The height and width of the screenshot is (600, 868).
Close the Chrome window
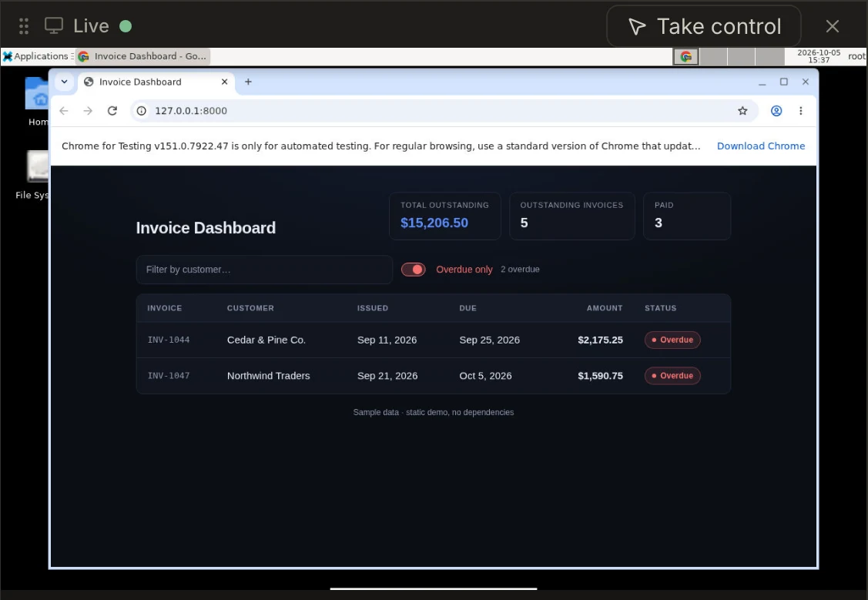[x=806, y=82]
